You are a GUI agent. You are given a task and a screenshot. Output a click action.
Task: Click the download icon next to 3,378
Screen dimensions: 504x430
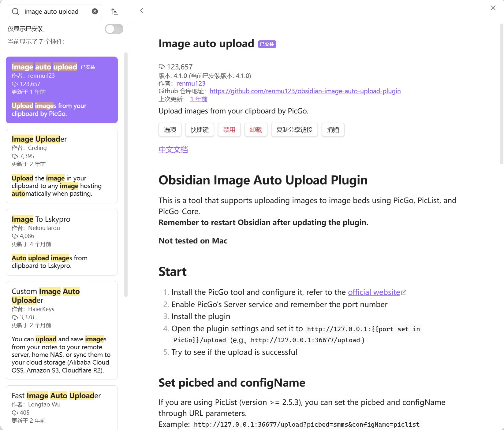click(15, 317)
